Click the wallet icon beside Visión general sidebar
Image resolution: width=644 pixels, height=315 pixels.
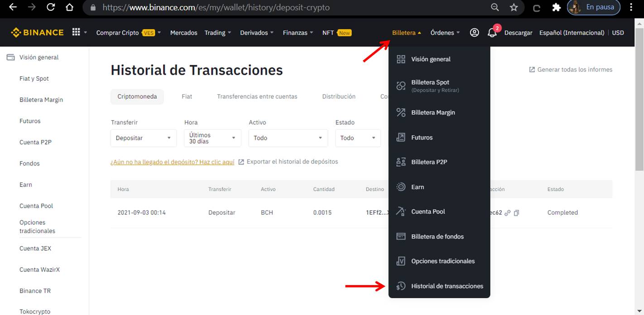10,58
